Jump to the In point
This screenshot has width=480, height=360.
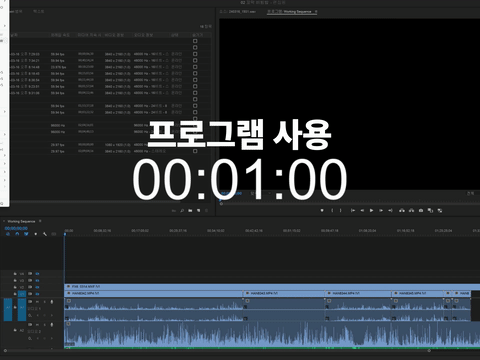pyautogui.click(x=353, y=210)
